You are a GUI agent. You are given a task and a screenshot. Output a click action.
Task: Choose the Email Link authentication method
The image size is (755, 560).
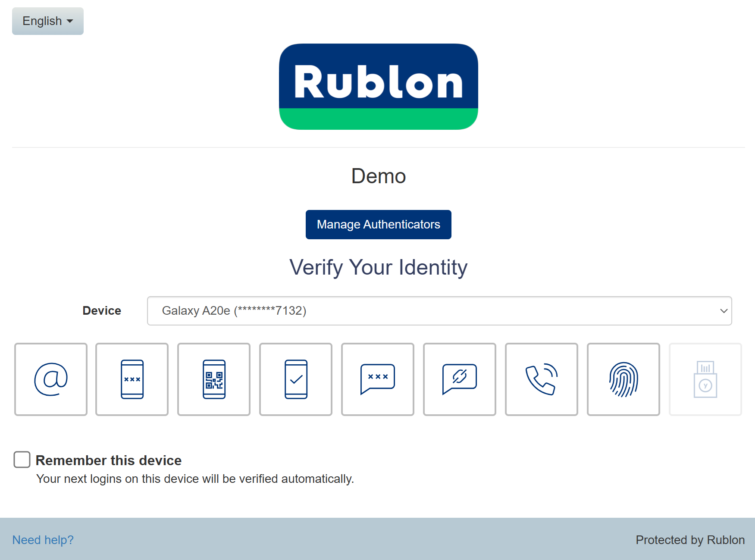coord(51,379)
